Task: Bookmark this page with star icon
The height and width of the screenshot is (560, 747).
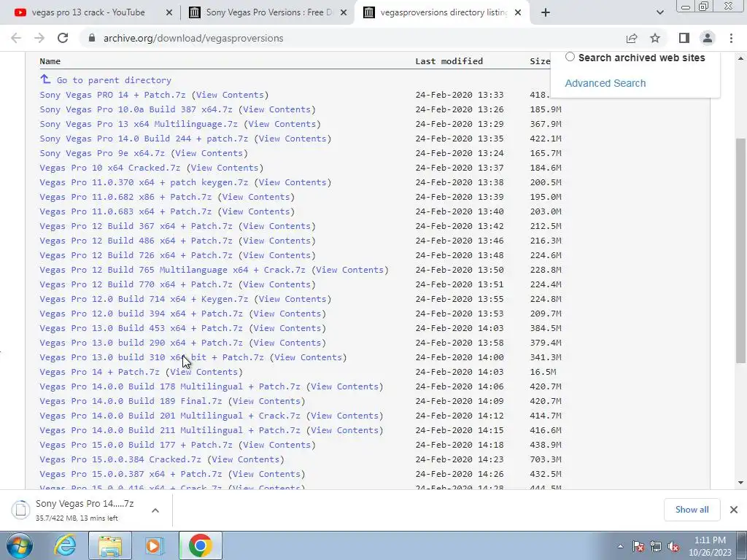Action: (655, 38)
